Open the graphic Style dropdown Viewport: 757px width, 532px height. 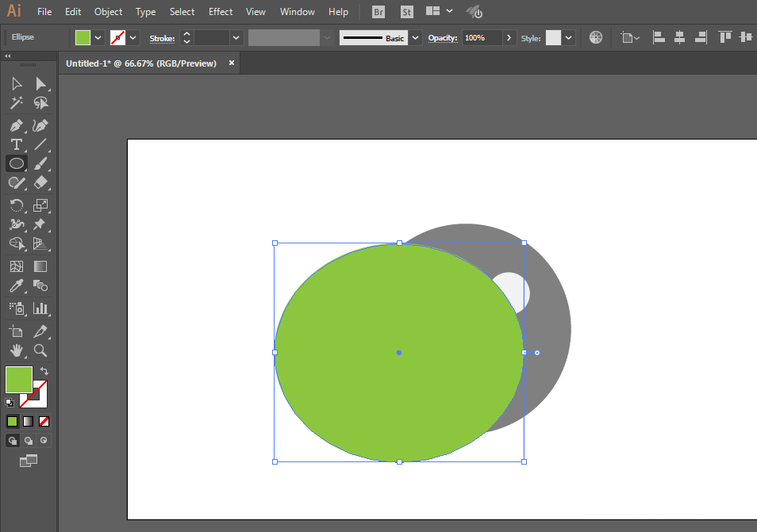coord(569,37)
